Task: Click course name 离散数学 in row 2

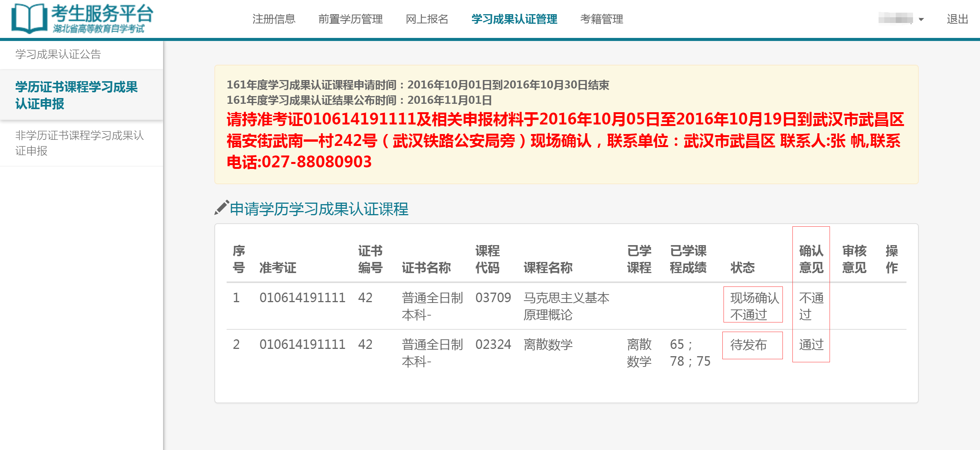Action: click(x=548, y=345)
